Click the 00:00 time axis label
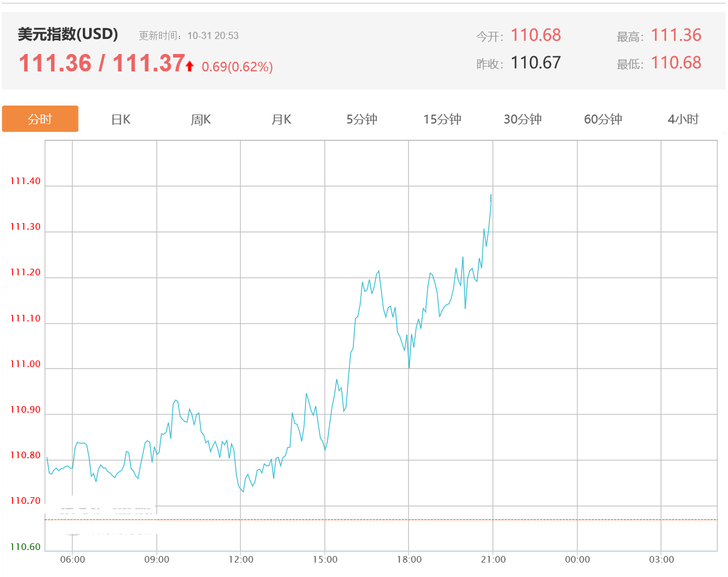728x577 pixels. click(x=577, y=560)
